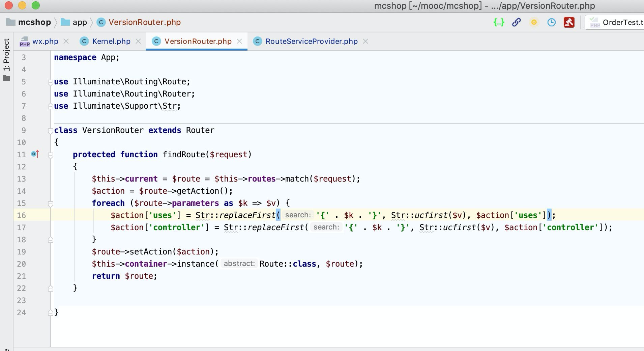Click 'Illuminate\Routing\Router' import text
Screen dimensions: 644x351
(132, 94)
